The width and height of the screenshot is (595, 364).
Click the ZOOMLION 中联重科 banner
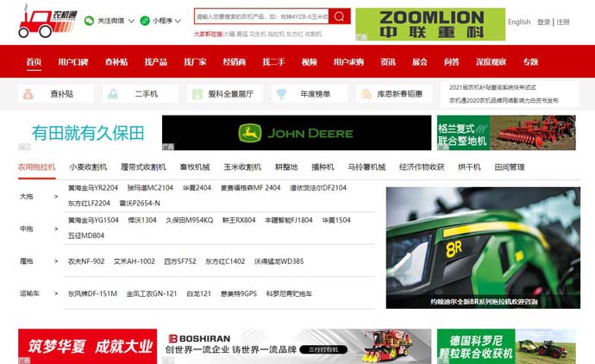[430, 24]
